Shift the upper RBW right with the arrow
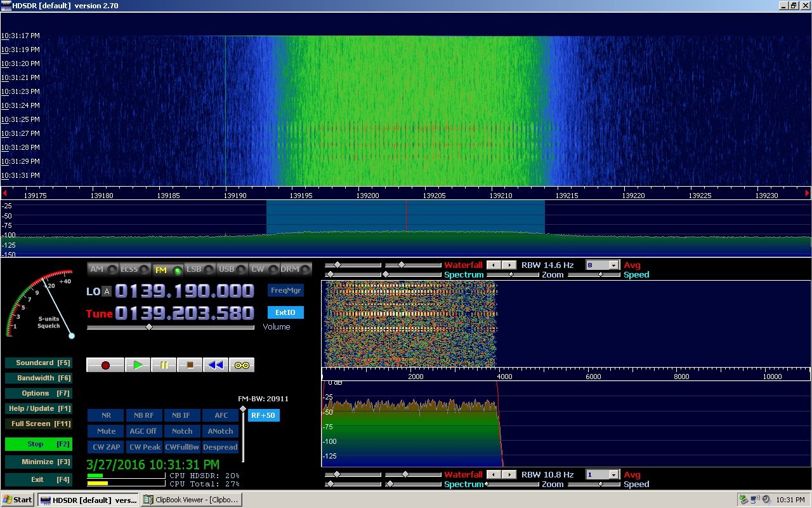Image resolution: width=812 pixels, height=508 pixels. coord(509,265)
